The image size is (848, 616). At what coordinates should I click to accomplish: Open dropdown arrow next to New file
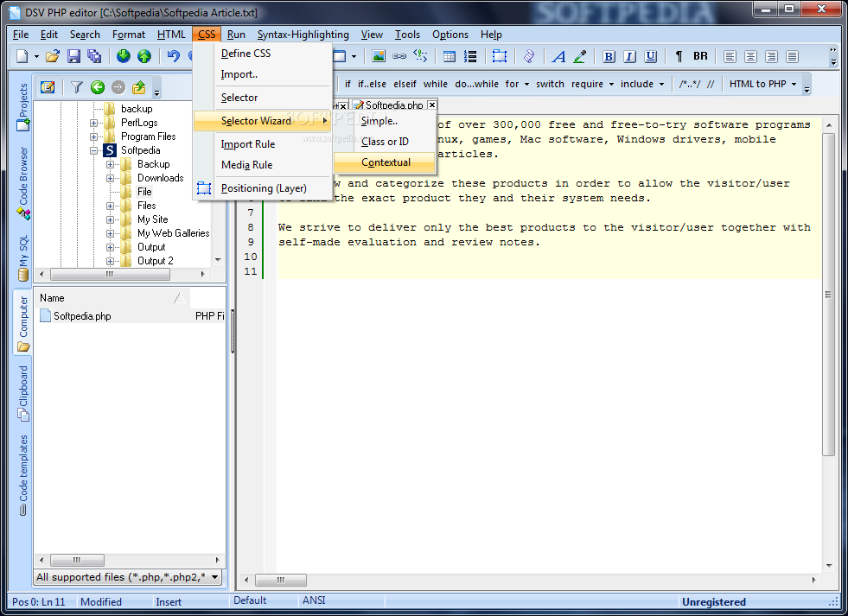pyautogui.click(x=36, y=56)
